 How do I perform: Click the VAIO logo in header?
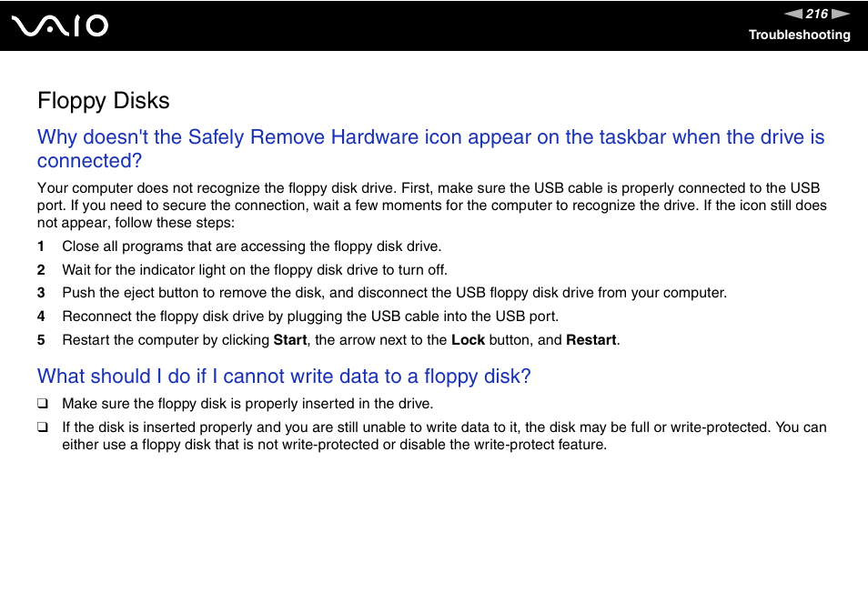point(60,26)
